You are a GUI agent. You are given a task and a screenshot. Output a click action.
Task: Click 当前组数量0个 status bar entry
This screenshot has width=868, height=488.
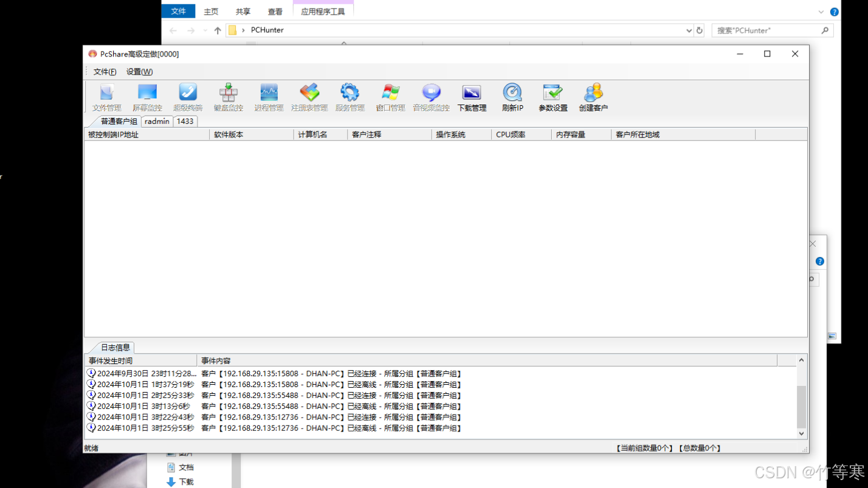[x=645, y=448]
